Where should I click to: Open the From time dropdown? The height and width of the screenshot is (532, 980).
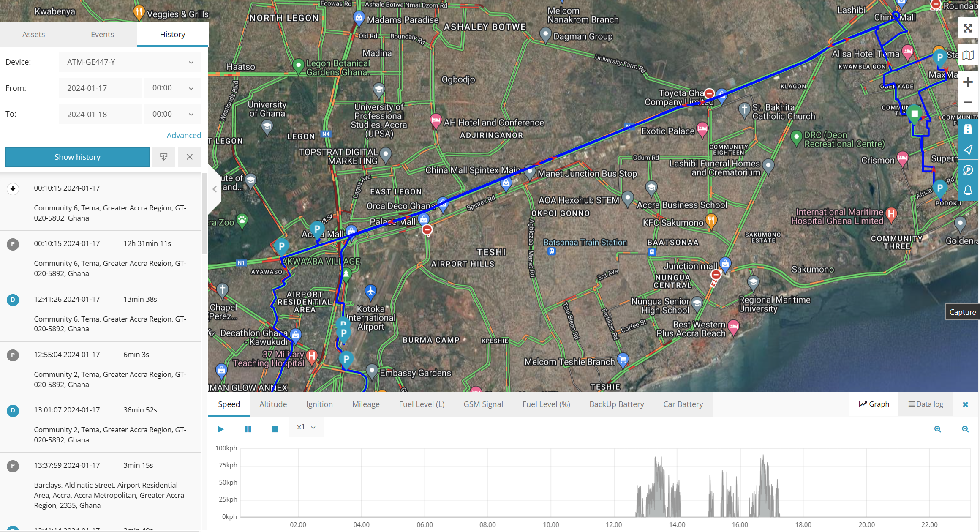click(x=173, y=88)
